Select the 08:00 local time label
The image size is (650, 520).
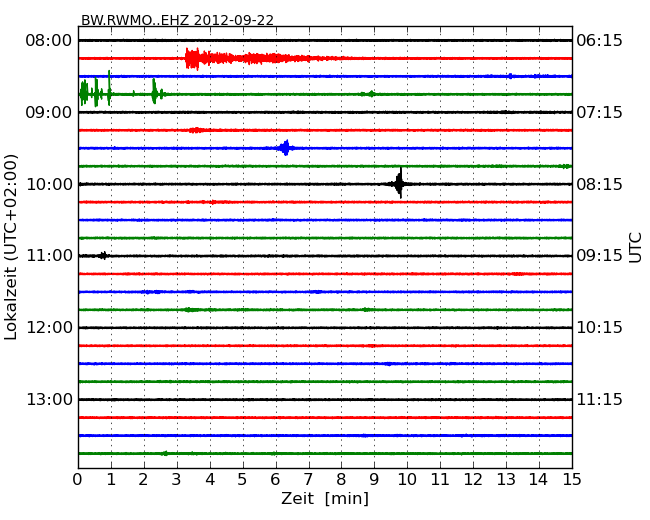[49, 41]
